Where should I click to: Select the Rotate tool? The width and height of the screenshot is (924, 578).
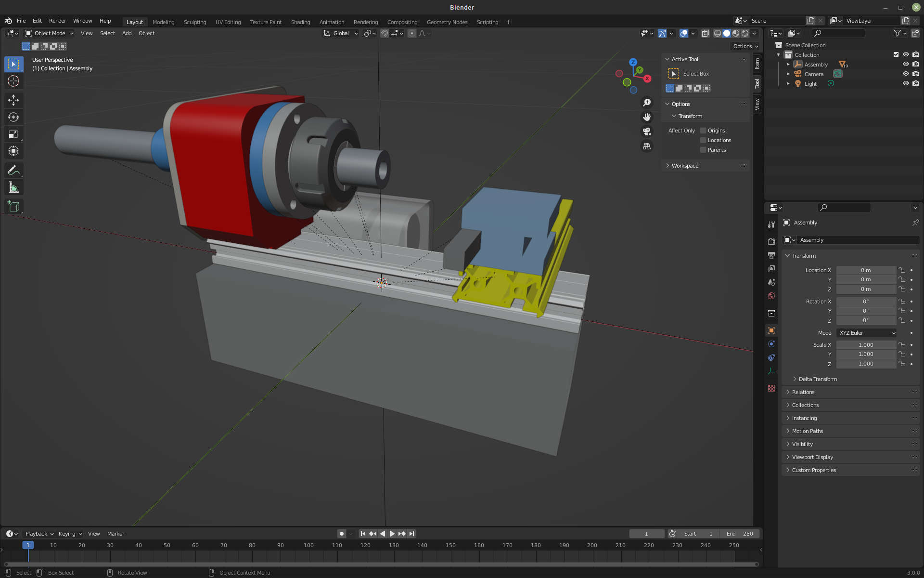point(13,117)
